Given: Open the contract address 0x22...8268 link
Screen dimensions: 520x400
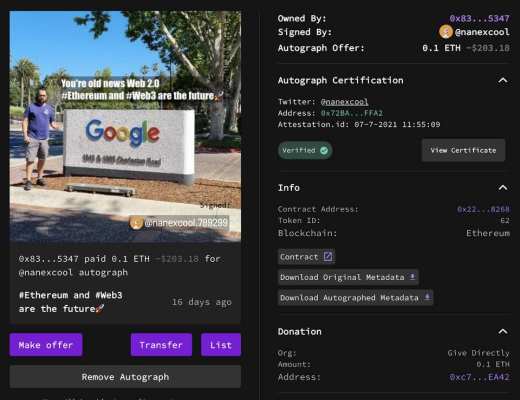Looking at the screenshot, I should 483,209.
